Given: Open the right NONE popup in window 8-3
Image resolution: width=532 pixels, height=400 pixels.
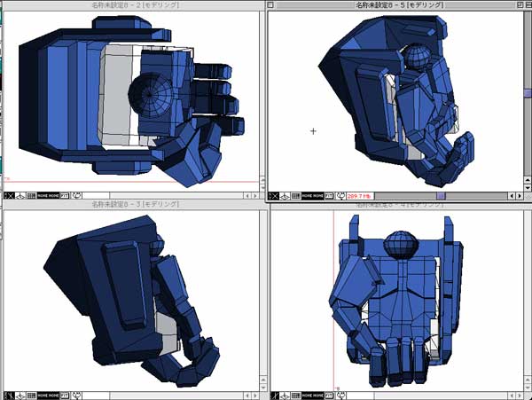Looking at the screenshot, I should pos(54,396).
